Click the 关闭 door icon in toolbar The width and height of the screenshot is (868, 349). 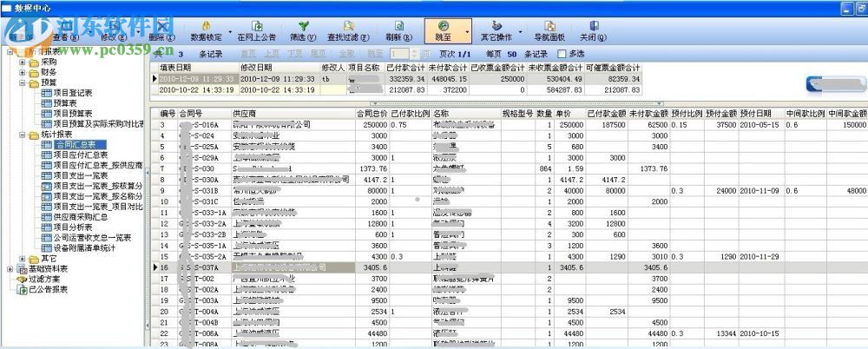click(x=594, y=26)
